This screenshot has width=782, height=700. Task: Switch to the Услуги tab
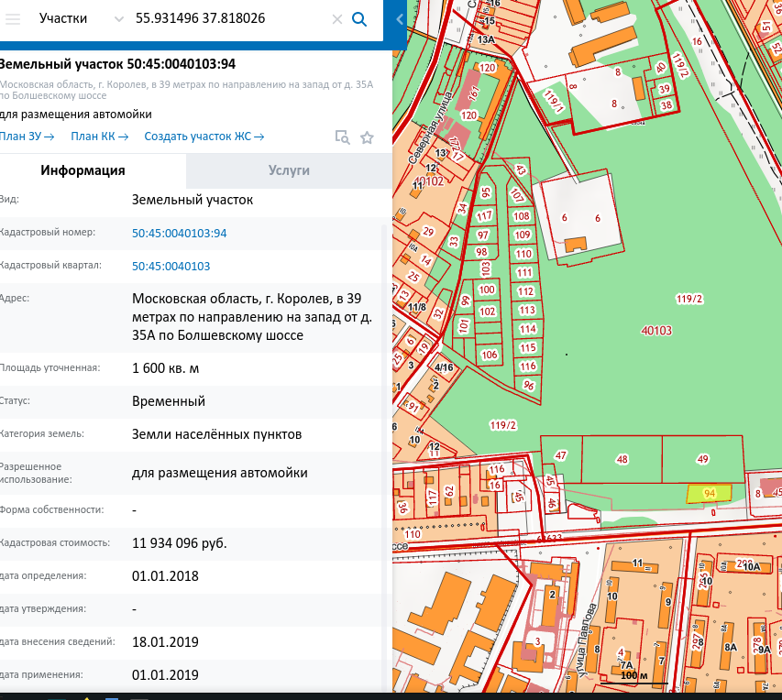pos(289,170)
